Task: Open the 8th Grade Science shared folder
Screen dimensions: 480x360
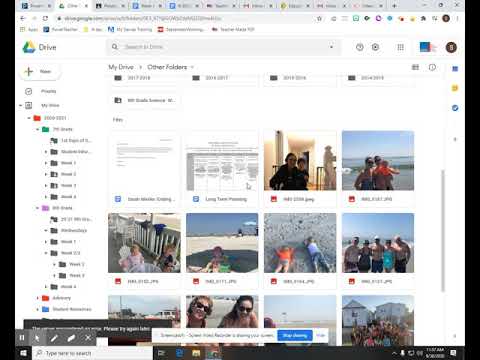Action: click(144, 100)
